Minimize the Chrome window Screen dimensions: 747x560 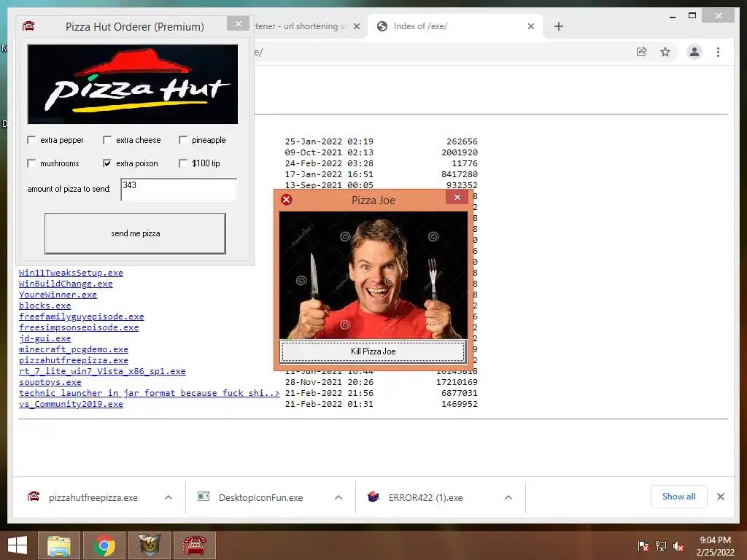pyautogui.click(x=673, y=17)
